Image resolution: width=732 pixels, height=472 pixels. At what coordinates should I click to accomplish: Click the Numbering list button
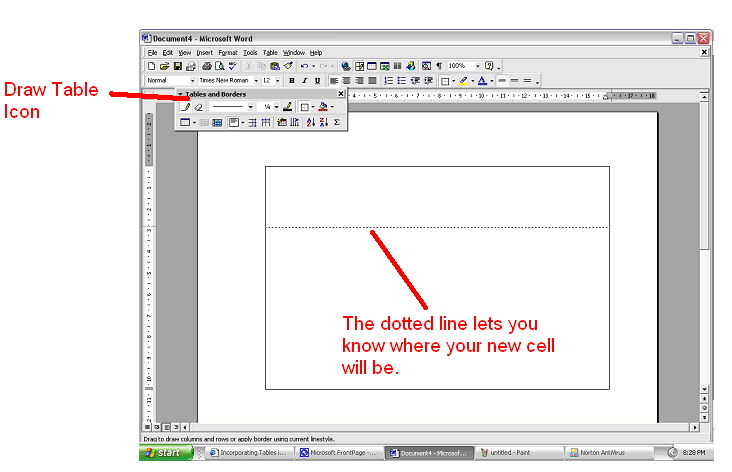click(x=388, y=81)
